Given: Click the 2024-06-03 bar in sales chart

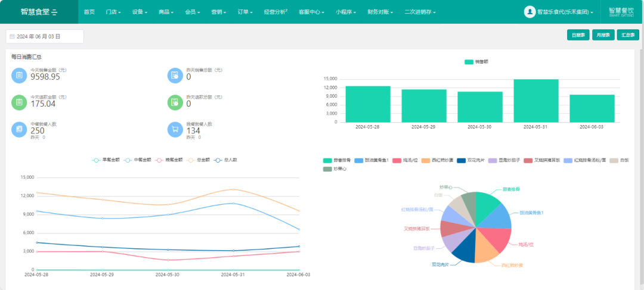Looking at the screenshot, I should click(x=592, y=109).
